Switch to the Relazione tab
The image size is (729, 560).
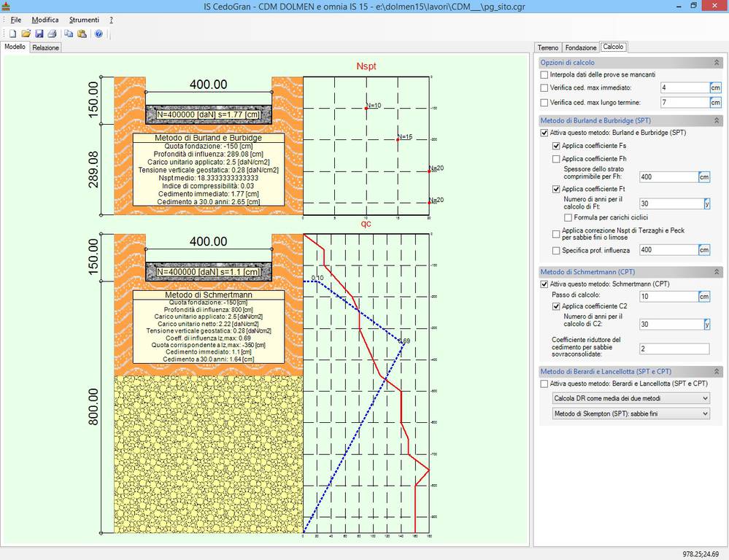pos(45,47)
